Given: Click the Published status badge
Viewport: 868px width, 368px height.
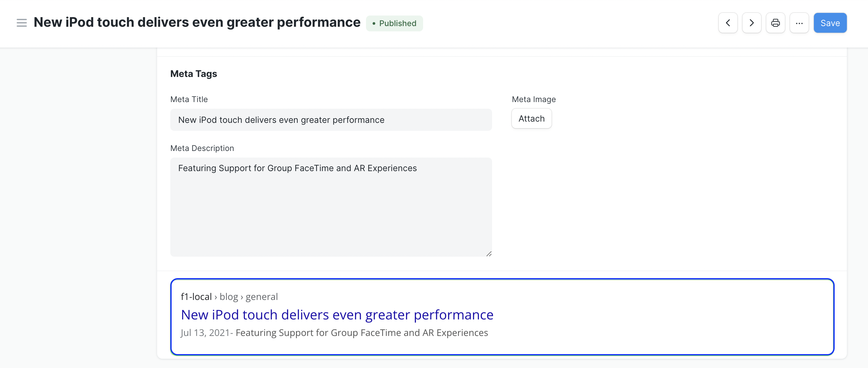Looking at the screenshot, I should coord(395,23).
